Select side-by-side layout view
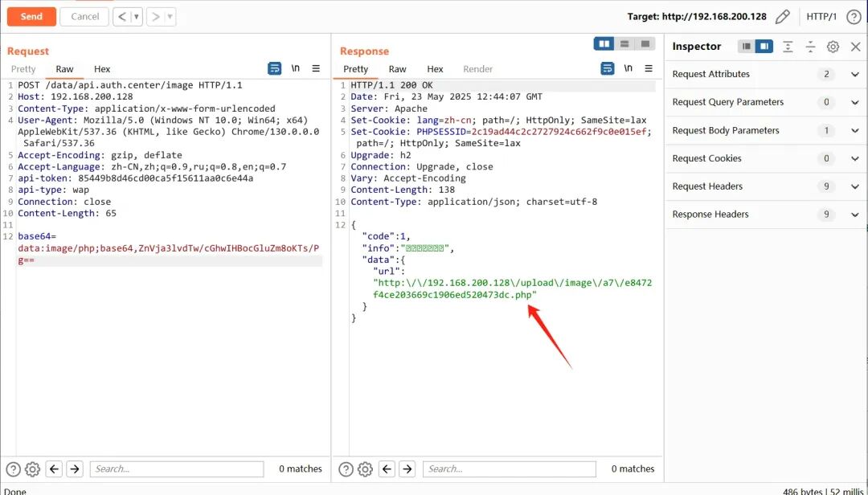The image size is (868, 495). pyautogui.click(x=604, y=43)
